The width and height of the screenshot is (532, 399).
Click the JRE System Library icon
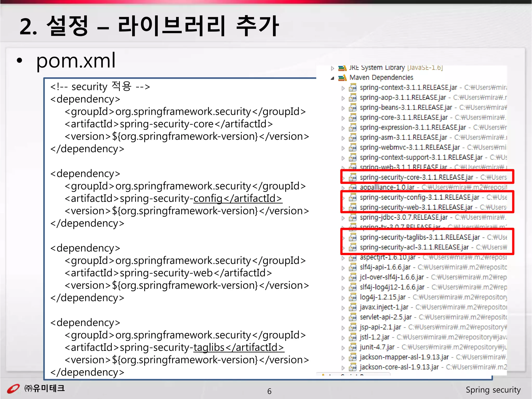coord(342,68)
